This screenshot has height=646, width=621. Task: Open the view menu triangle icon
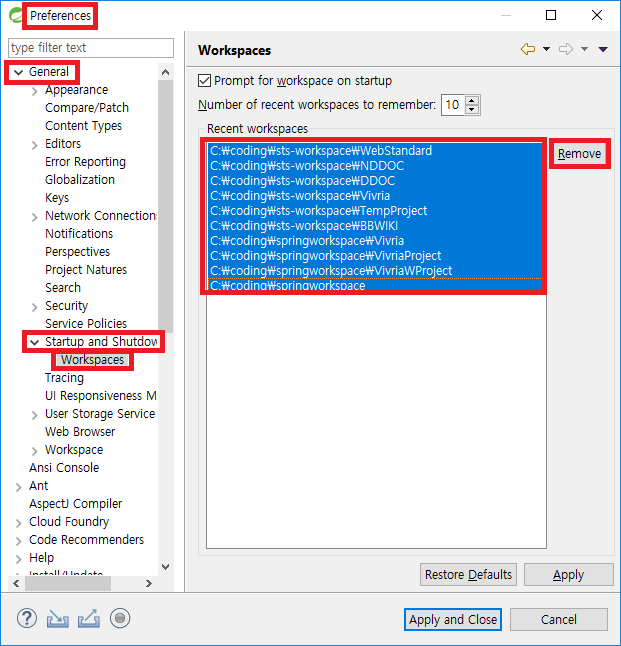pos(603,50)
